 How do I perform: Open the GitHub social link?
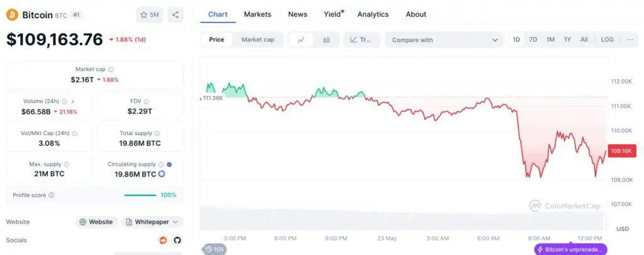(x=177, y=240)
